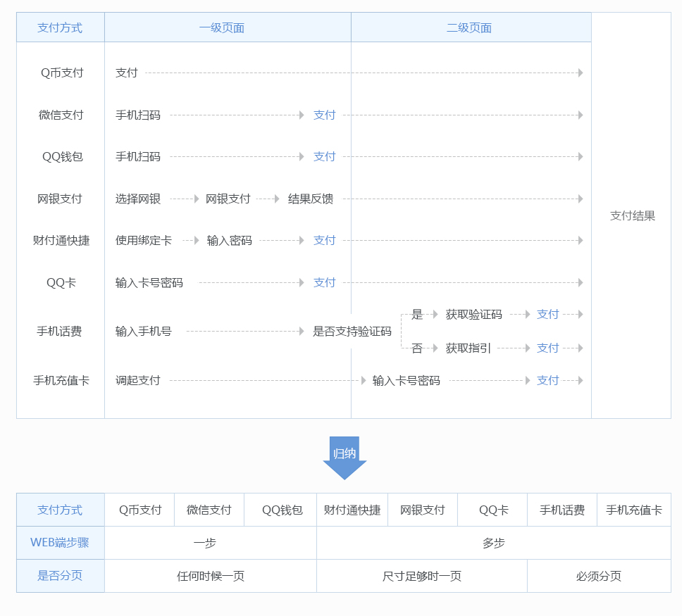Click the 支付结果 column label

[x=633, y=215]
